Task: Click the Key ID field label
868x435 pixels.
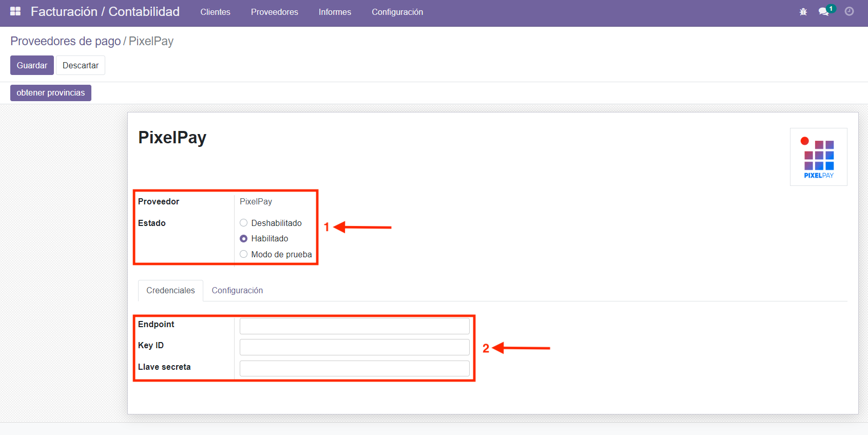Action: tap(151, 345)
